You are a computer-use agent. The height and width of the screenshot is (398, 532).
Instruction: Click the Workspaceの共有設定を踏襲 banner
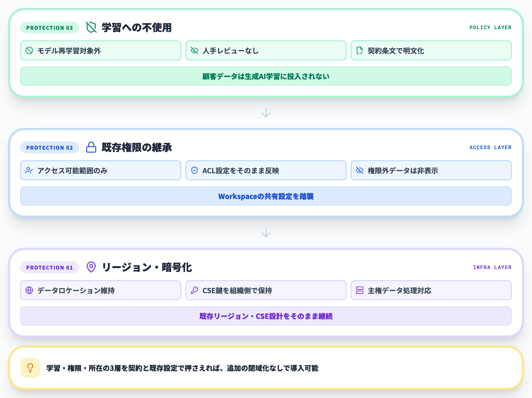click(266, 196)
